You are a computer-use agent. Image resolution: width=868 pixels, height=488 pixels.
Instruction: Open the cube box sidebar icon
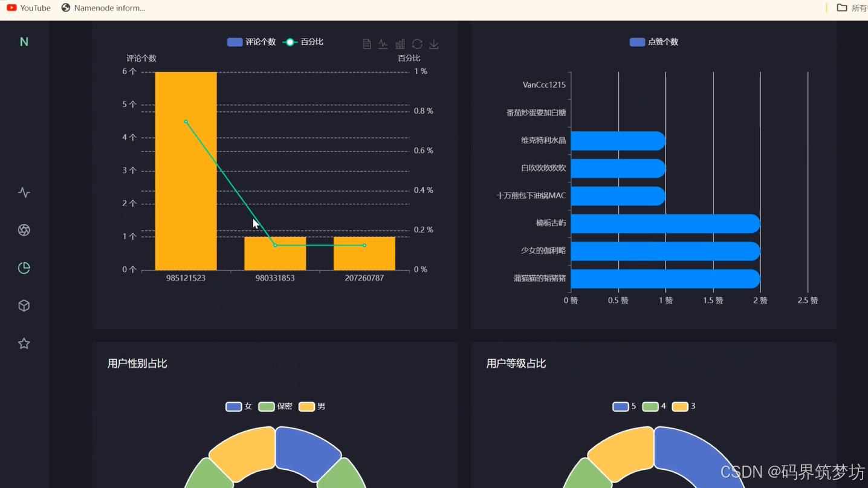[24, 305]
